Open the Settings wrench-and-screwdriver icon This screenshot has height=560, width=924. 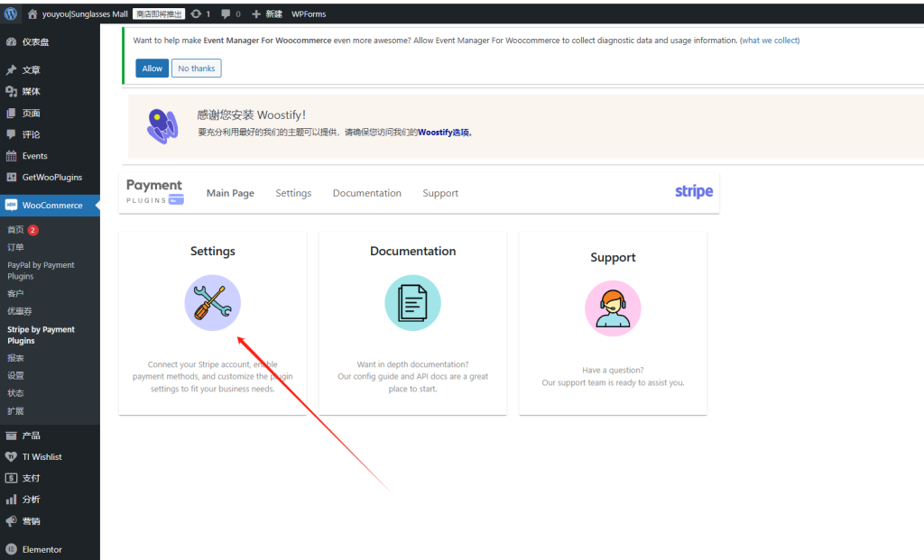coord(212,303)
